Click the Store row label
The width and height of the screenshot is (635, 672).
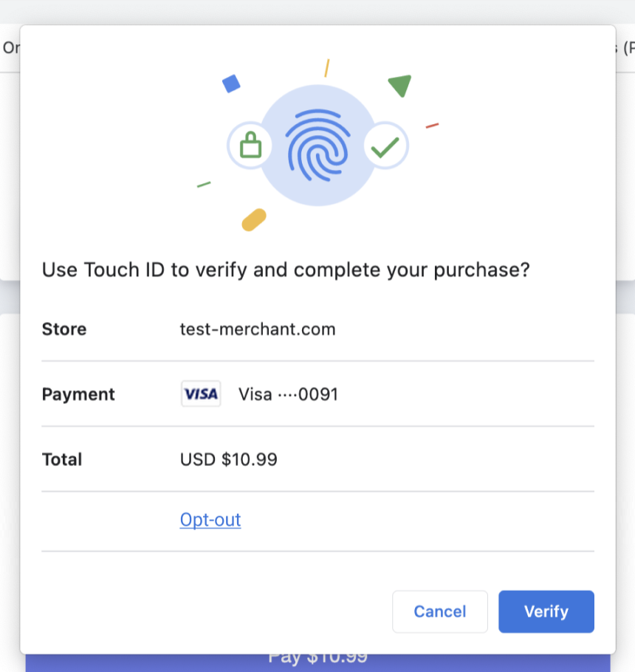[x=63, y=329]
